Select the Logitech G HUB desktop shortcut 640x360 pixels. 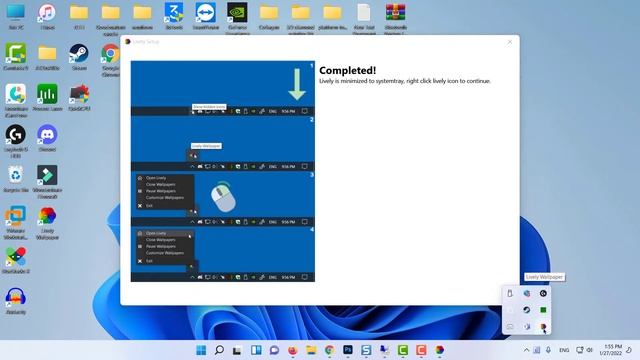[16, 141]
